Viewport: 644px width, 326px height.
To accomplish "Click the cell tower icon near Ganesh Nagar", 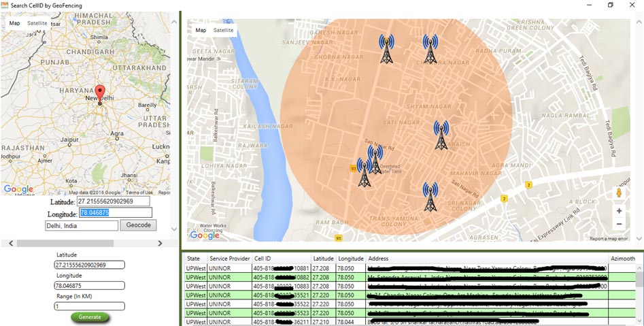I will click(386, 49).
